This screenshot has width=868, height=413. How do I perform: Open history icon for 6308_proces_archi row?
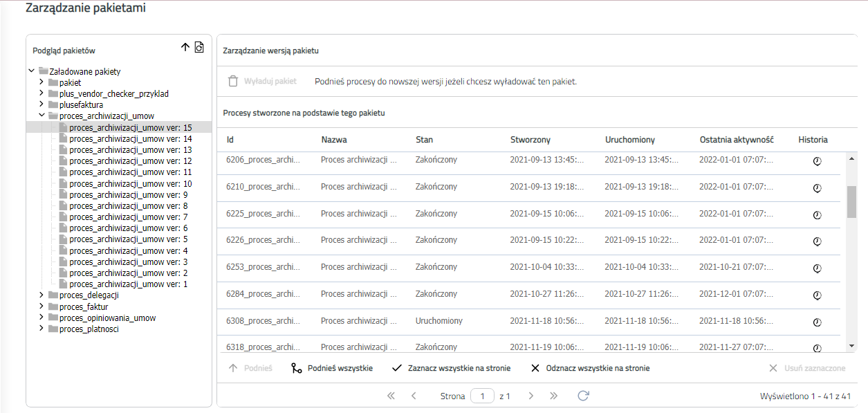pos(817,322)
